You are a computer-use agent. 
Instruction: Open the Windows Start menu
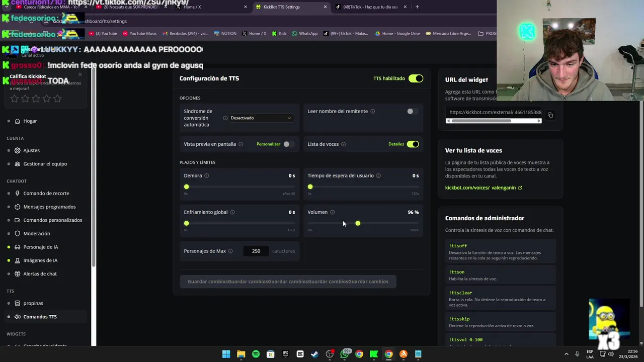click(226, 354)
